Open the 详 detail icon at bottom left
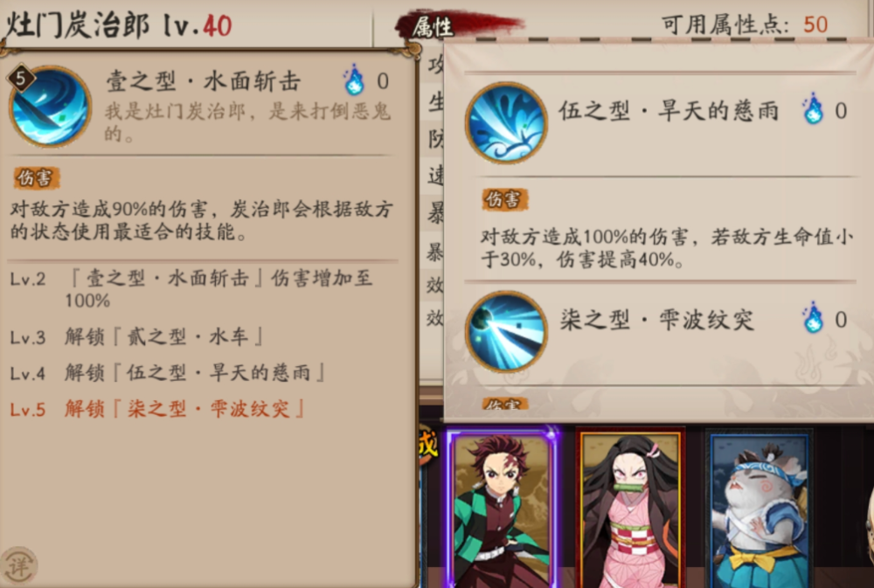874x588 pixels. click(17, 565)
